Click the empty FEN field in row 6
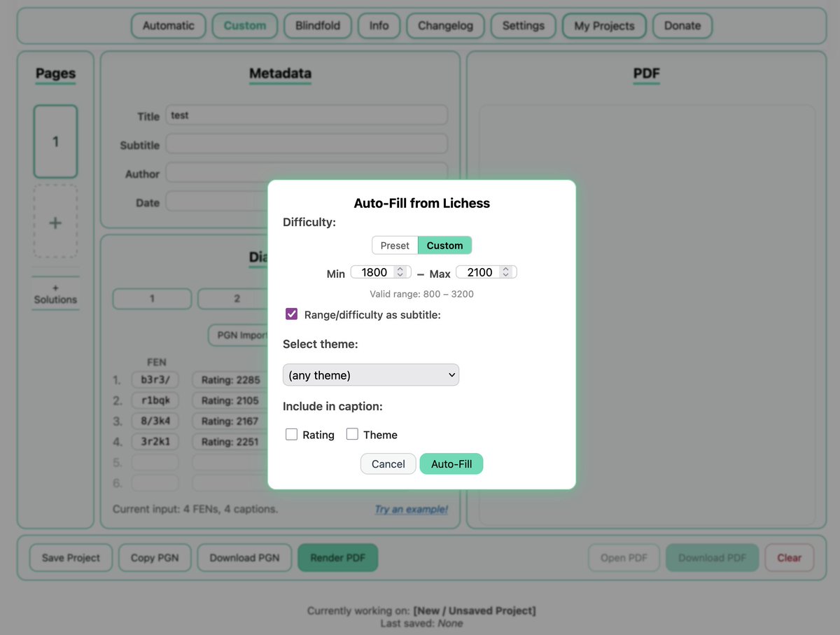Viewport: 840px width, 635px height. [x=155, y=483]
